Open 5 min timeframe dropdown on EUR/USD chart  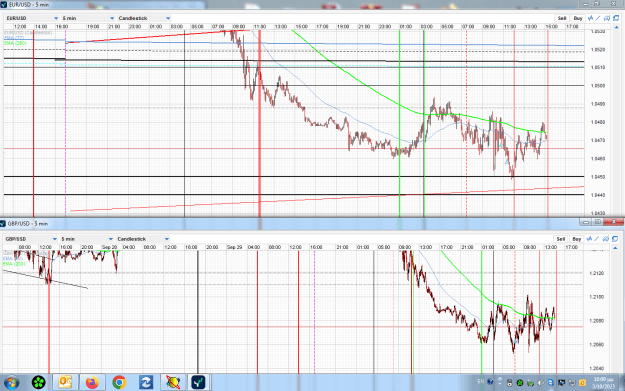pos(88,18)
